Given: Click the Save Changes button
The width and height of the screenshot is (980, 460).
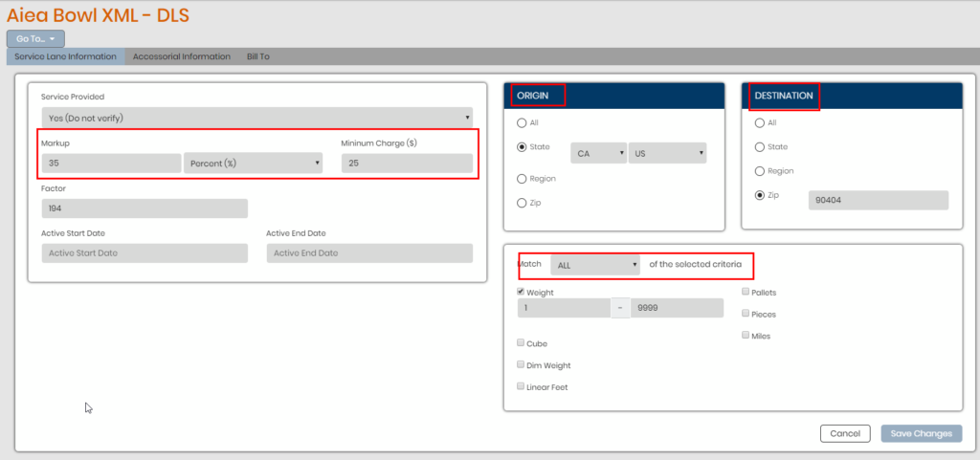Looking at the screenshot, I should pyautogui.click(x=922, y=434).
